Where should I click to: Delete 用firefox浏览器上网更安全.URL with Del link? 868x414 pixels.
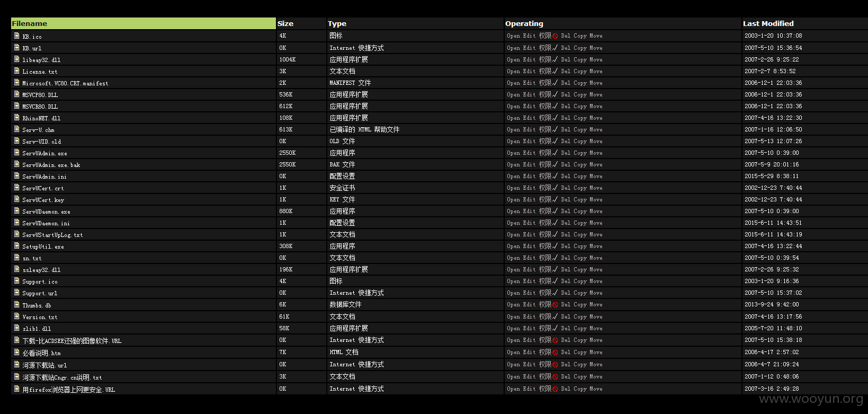566,389
